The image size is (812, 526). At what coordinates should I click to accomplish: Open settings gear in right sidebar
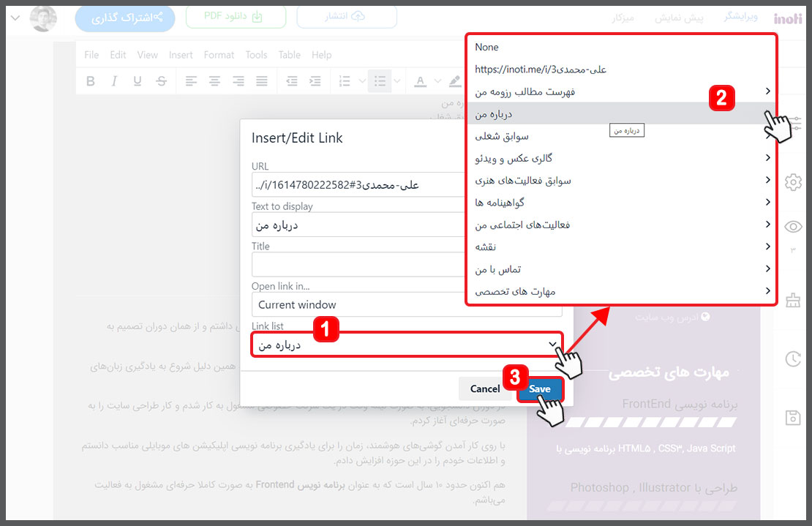[793, 182]
